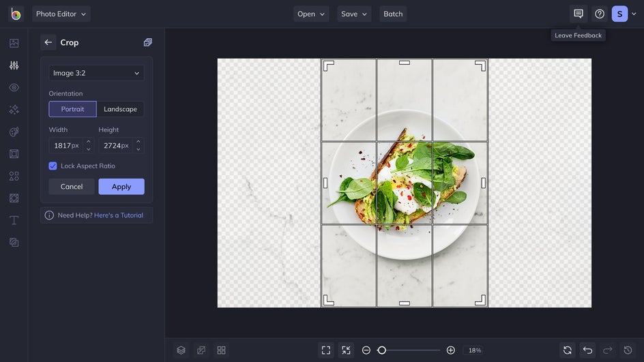
Task: Open the Overlays sidebar icon
Action: 14,198
